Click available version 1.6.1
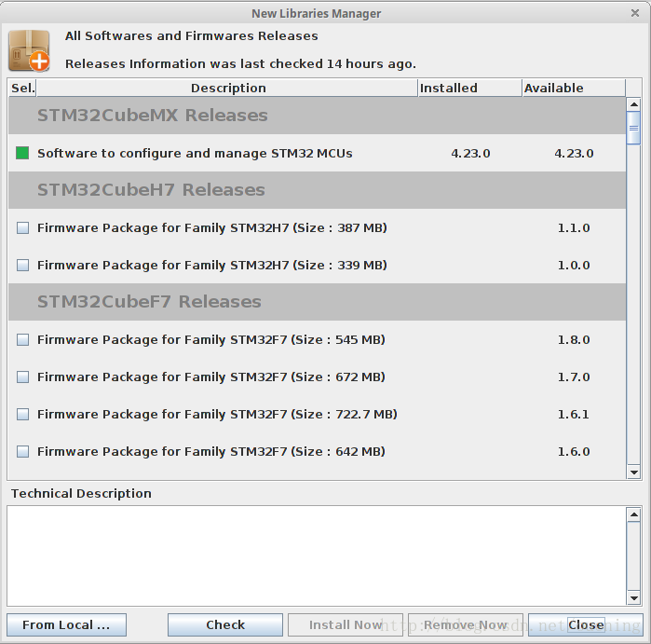 [x=574, y=414]
